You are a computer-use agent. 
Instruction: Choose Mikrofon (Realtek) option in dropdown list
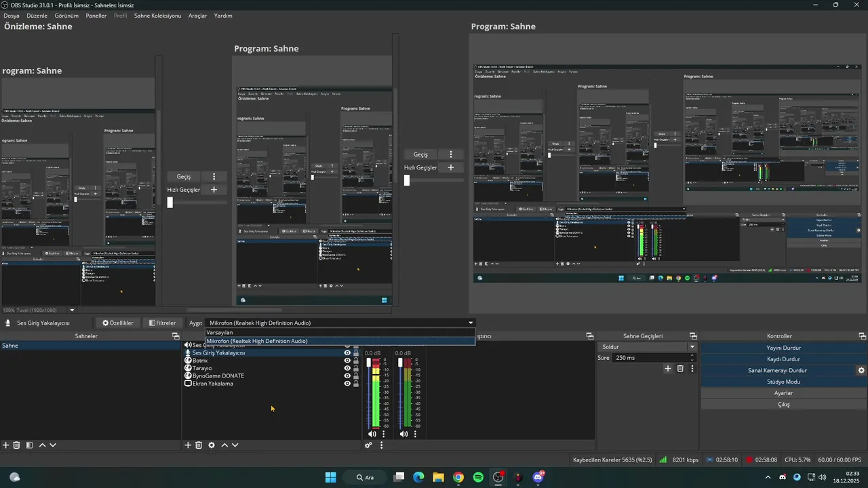point(340,341)
